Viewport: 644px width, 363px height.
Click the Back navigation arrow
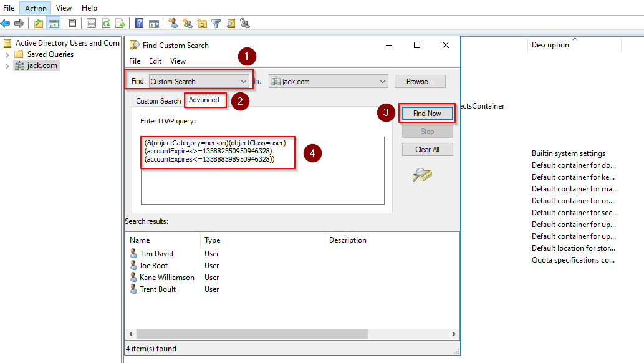point(6,23)
